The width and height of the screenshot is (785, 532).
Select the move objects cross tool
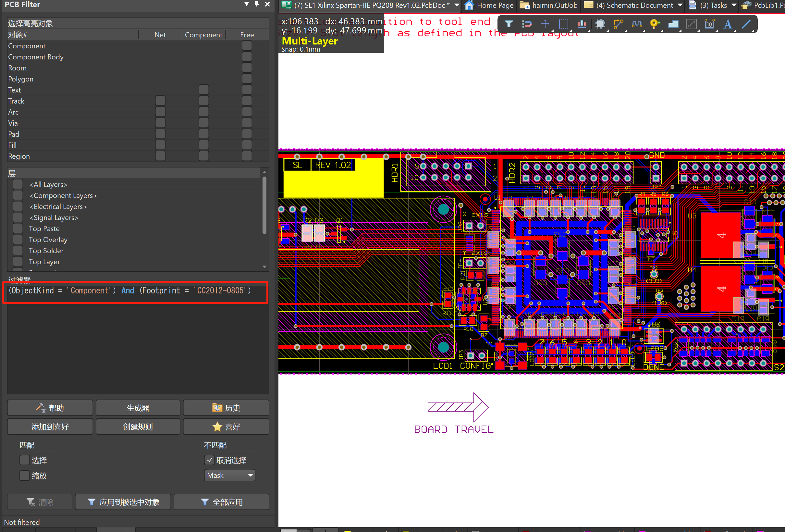click(x=545, y=24)
